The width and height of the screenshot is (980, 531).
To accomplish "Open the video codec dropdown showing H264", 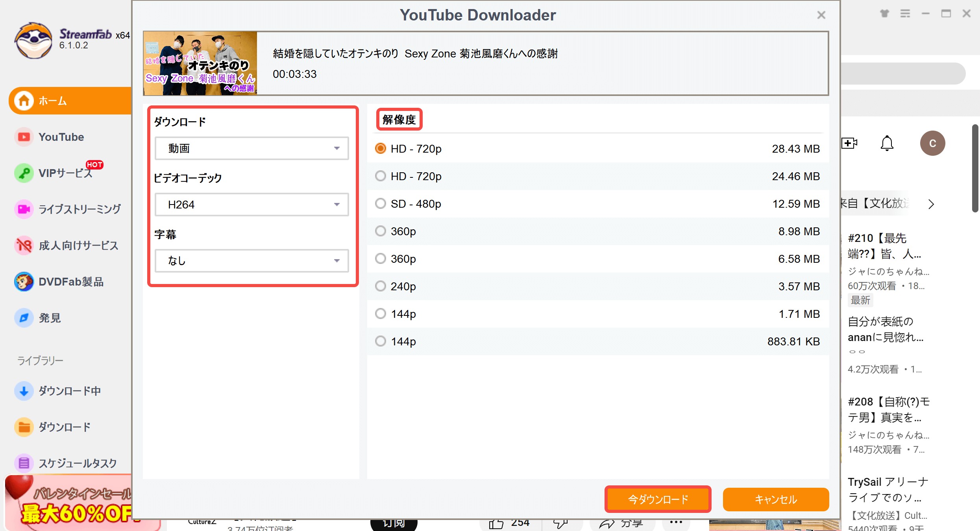I will click(x=252, y=205).
